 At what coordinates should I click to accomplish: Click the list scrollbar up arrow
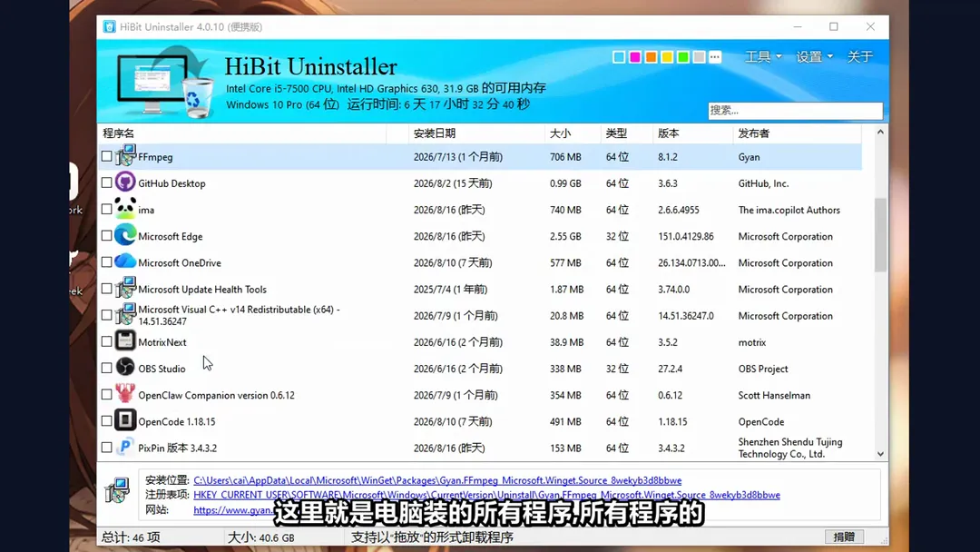[x=880, y=132]
